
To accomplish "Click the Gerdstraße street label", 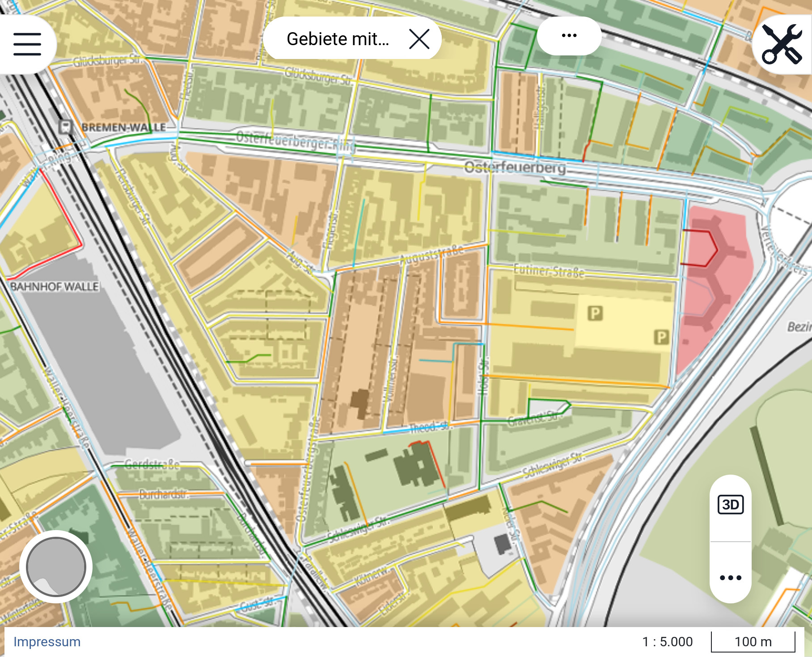I will click(x=152, y=465).
